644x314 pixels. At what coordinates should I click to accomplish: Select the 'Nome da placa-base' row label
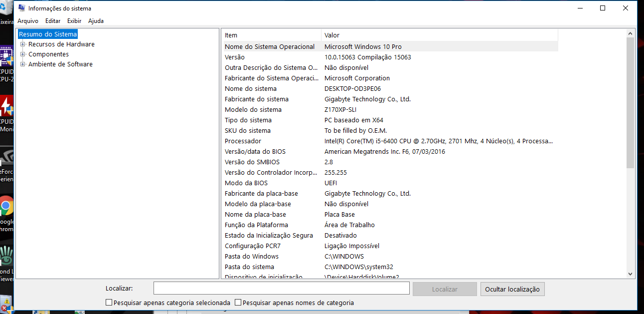255,214
